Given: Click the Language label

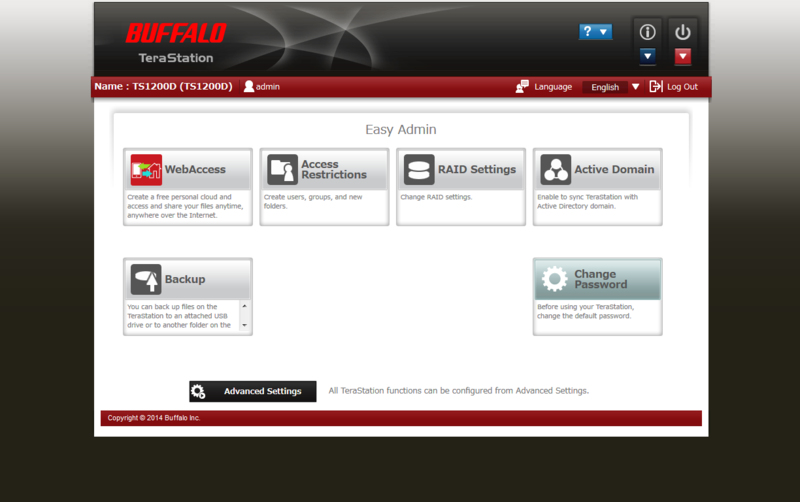Looking at the screenshot, I should [x=553, y=87].
